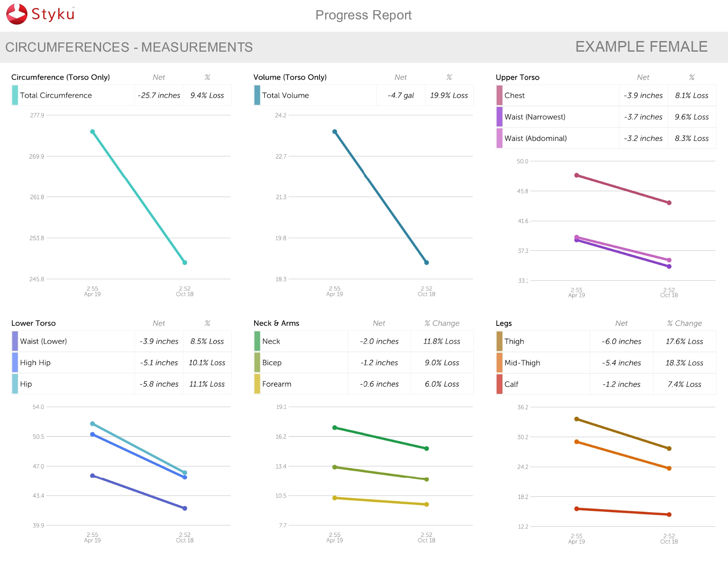
Task: Click the Chest row color swatch
Action: [499, 95]
